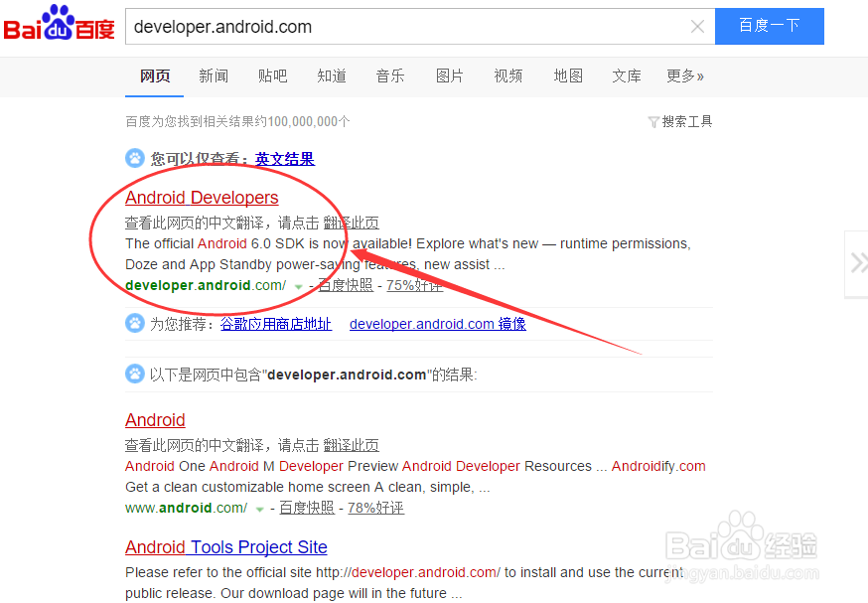This screenshot has height=603, width=868.
Task: Open the 谷歌应用商店地址 suggestion
Action: click(276, 324)
